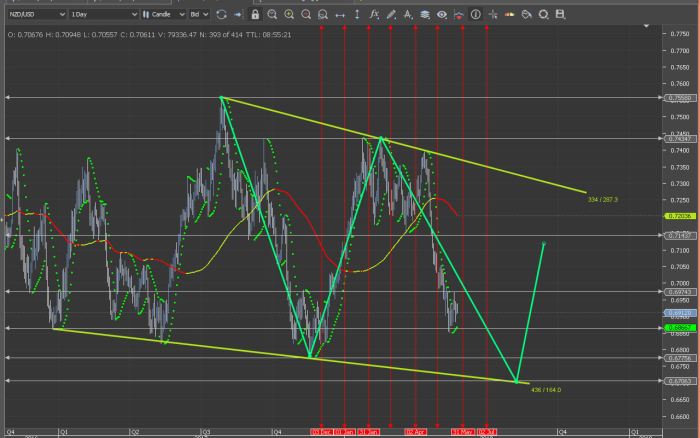Click the 02 Jul time marker

487,432
